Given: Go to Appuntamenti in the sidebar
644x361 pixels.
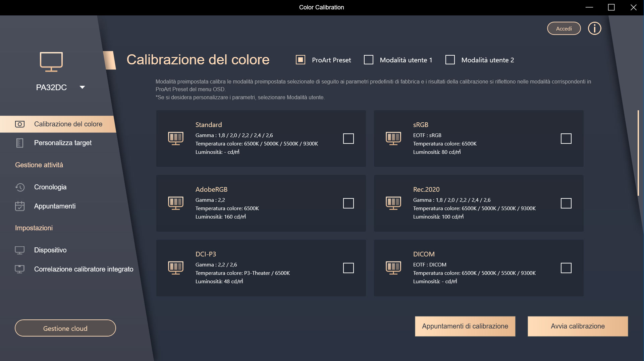Looking at the screenshot, I should pos(55,206).
